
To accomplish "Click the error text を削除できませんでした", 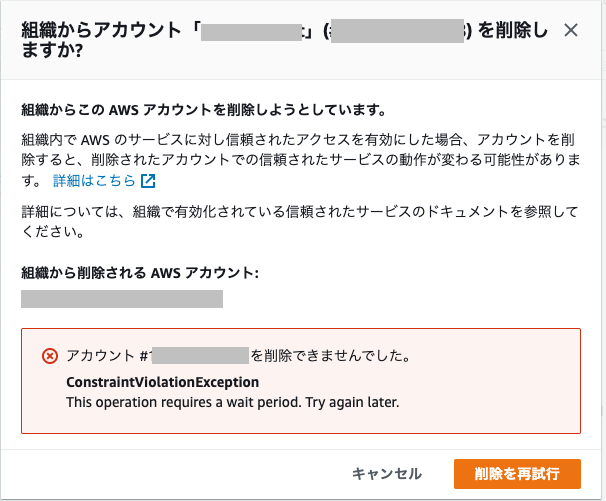I will (331, 356).
